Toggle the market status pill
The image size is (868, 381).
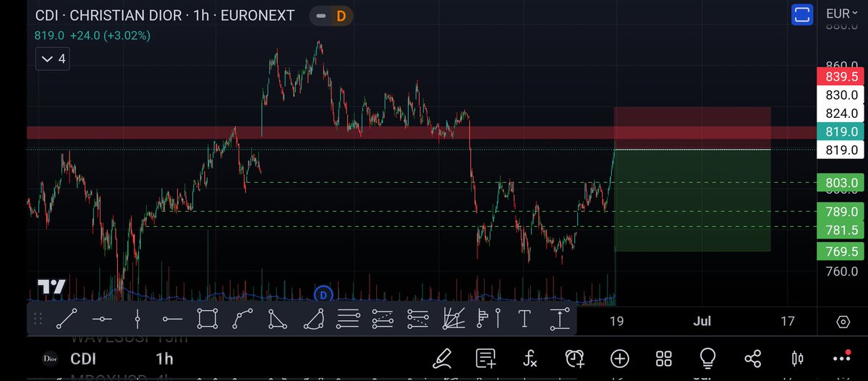tap(321, 16)
